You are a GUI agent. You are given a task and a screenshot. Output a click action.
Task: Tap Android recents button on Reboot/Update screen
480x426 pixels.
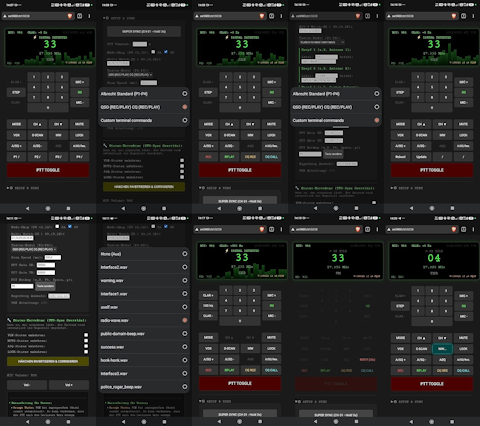pos(452,208)
